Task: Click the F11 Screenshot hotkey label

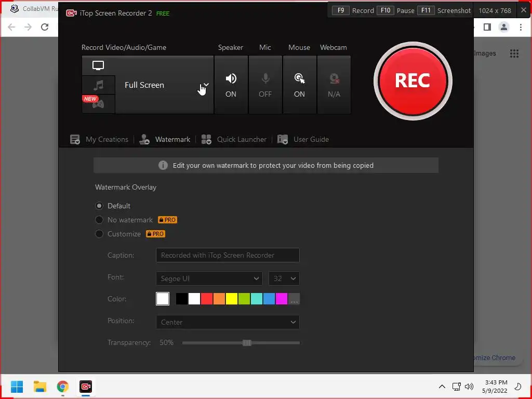Action: pos(444,10)
